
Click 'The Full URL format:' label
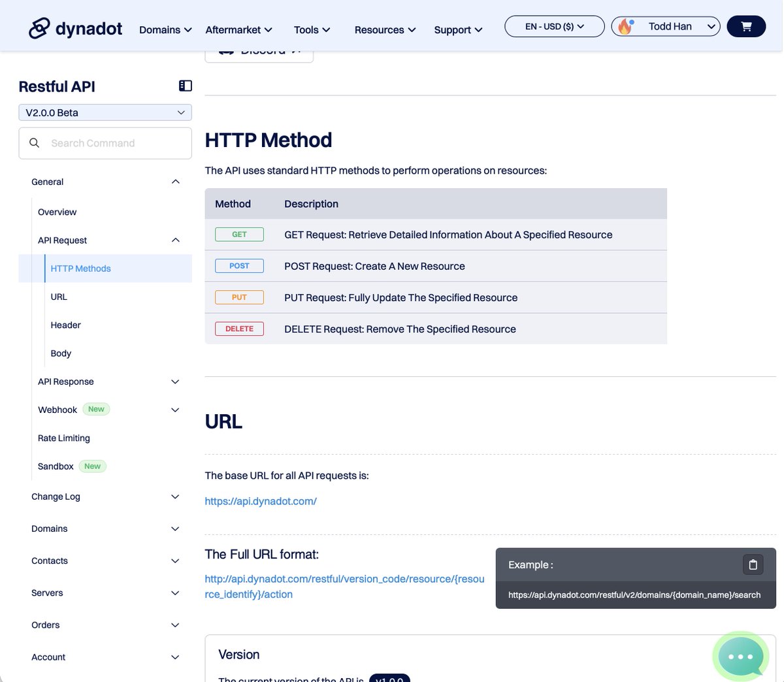[x=262, y=554]
